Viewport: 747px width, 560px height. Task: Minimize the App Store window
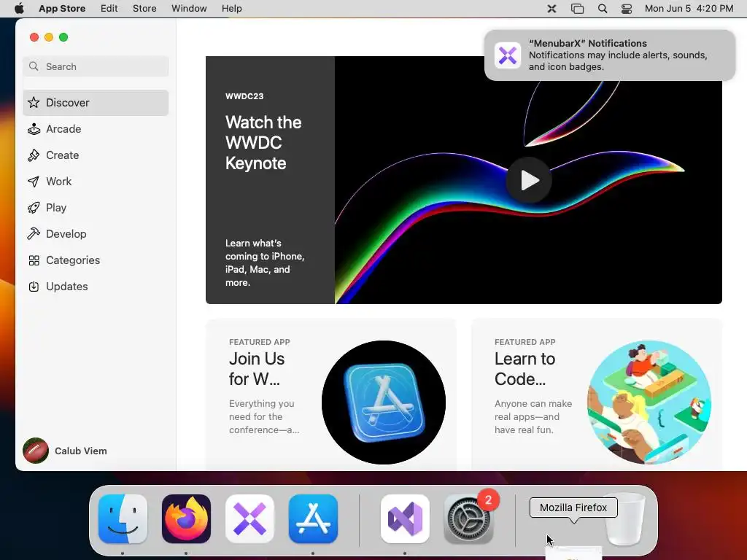pyautogui.click(x=49, y=37)
